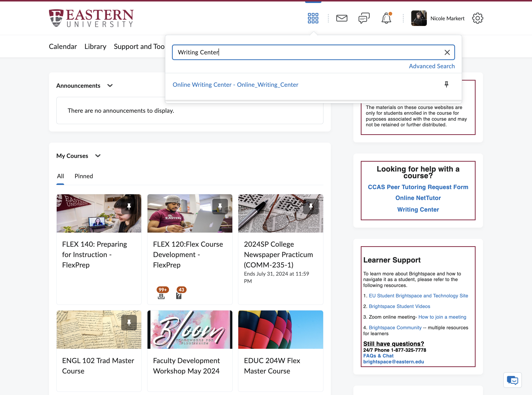
Task: Open the Online NetTutor link
Action: pos(418,198)
